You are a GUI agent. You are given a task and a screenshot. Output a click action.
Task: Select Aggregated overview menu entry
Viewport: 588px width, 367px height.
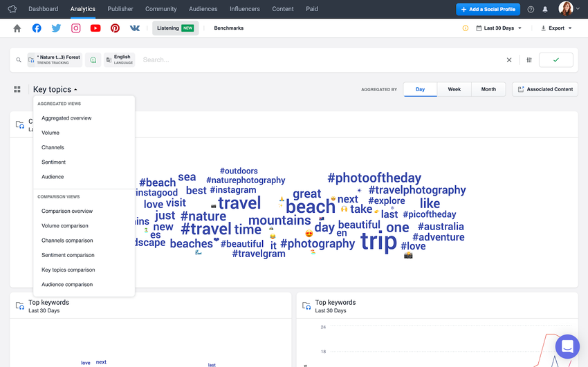click(x=66, y=118)
